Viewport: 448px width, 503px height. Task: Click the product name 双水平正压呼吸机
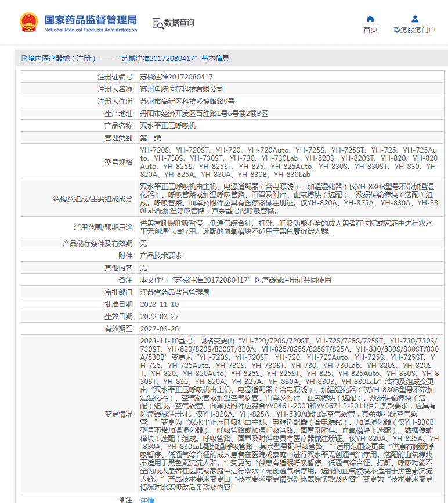click(168, 125)
